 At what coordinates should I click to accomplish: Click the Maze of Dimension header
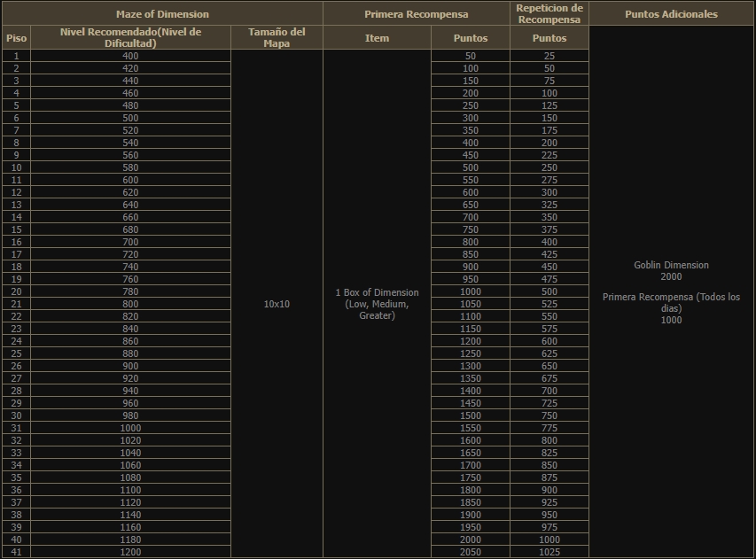click(x=162, y=14)
